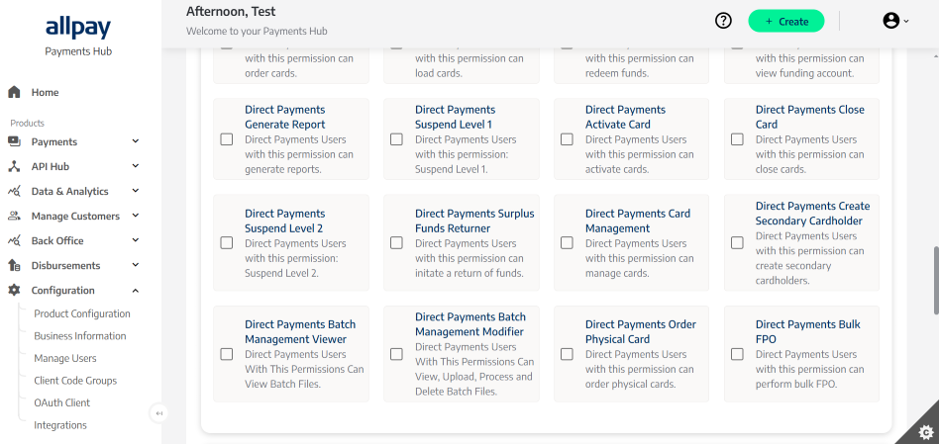939x444 pixels.
Task: Click the Disbursements sidebar icon
Action: click(x=14, y=265)
